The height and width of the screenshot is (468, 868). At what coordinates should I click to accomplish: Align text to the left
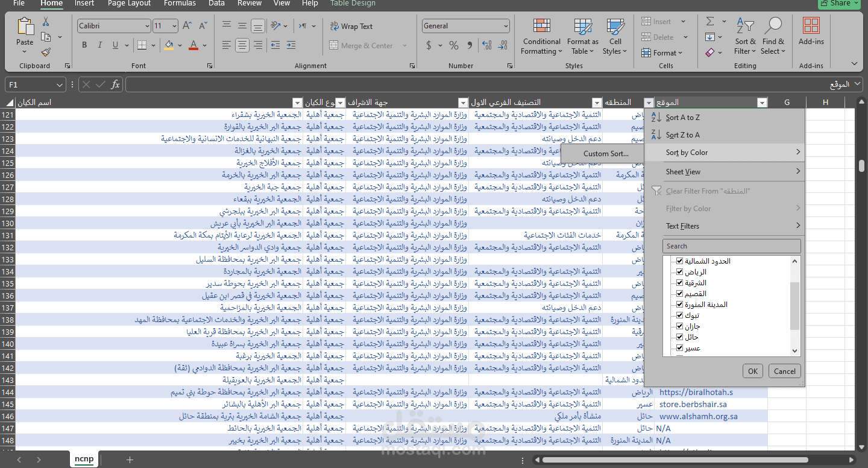click(227, 45)
